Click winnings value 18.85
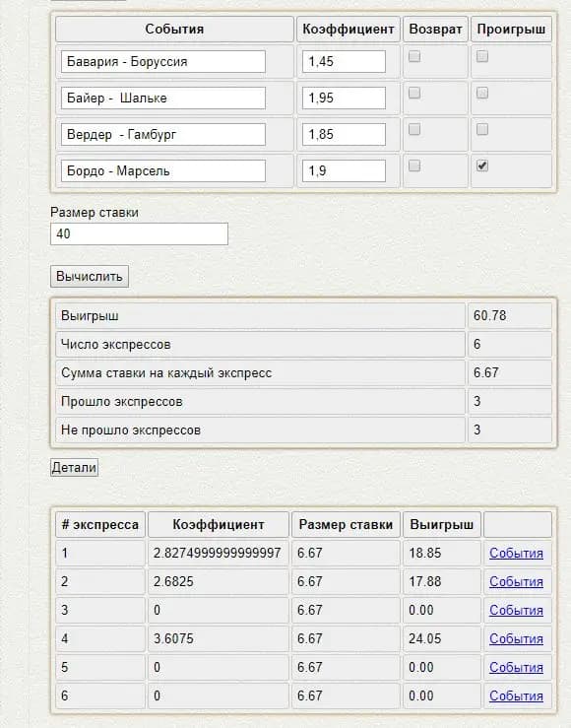Image resolution: width=571 pixels, height=728 pixels. pos(425,553)
